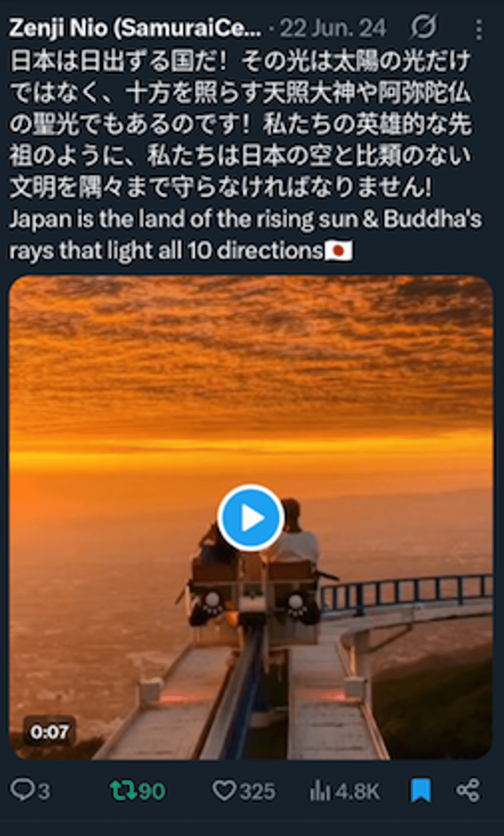The height and width of the screenshot is (836, 504).
Task: Click the 4.8K view count
Action: point(357,791)
